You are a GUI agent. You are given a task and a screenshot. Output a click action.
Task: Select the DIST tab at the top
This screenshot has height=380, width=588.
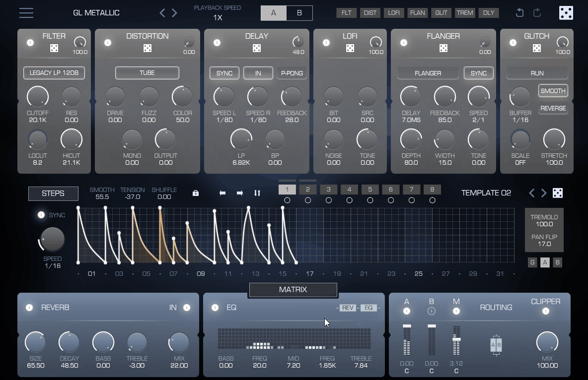(x=369, y=13)
